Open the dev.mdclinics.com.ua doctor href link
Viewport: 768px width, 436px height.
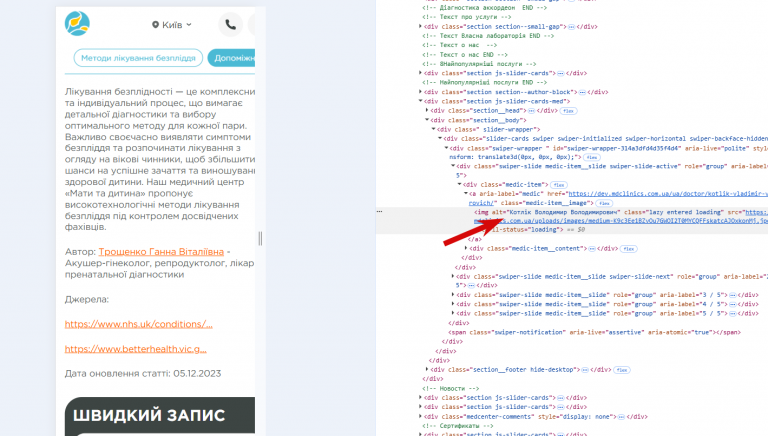pyautogui.click(x=668, y=194)
